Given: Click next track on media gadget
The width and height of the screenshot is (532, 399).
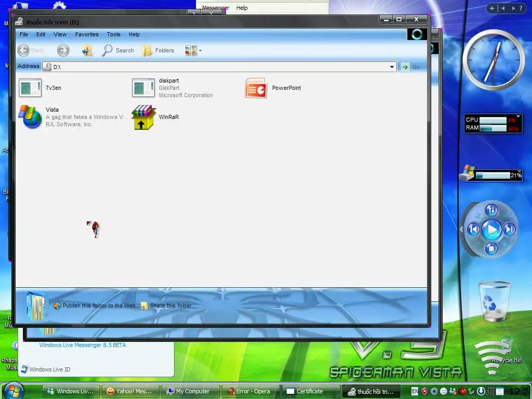Looking at the screenshot, I should click(x=509, y=230).
